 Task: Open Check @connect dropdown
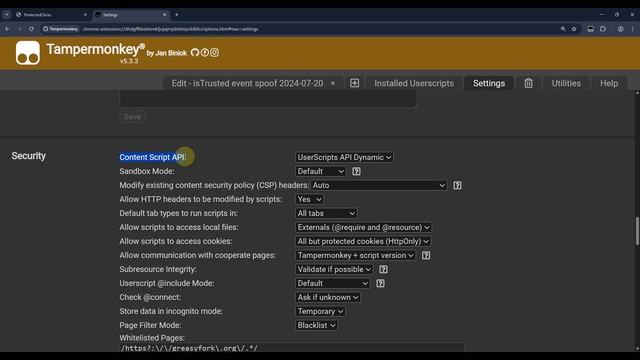click(328, 297)
